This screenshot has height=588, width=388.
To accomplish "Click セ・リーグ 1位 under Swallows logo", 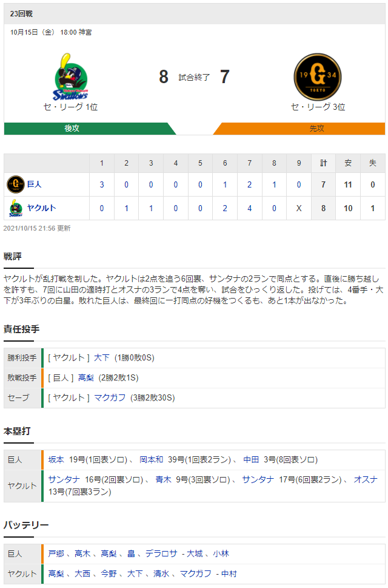I will 70,107.
